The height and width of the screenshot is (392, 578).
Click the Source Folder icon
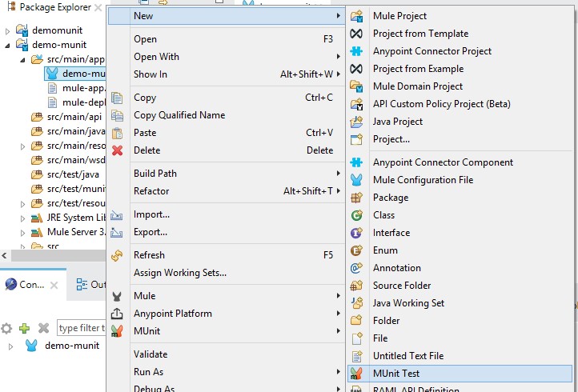tap(356, 286)
